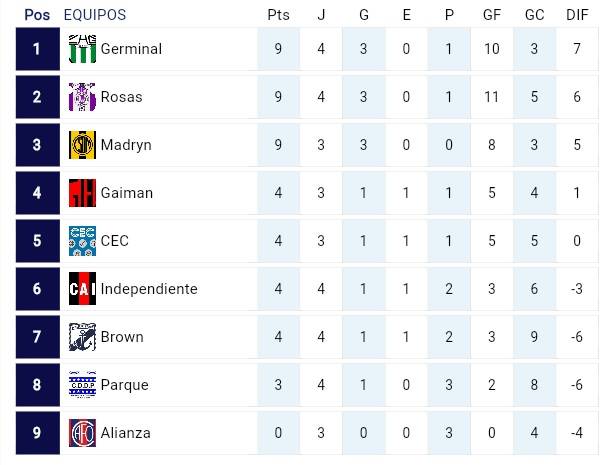
Task: Sort table by Pts column header
Action: [x=278, y=15]
